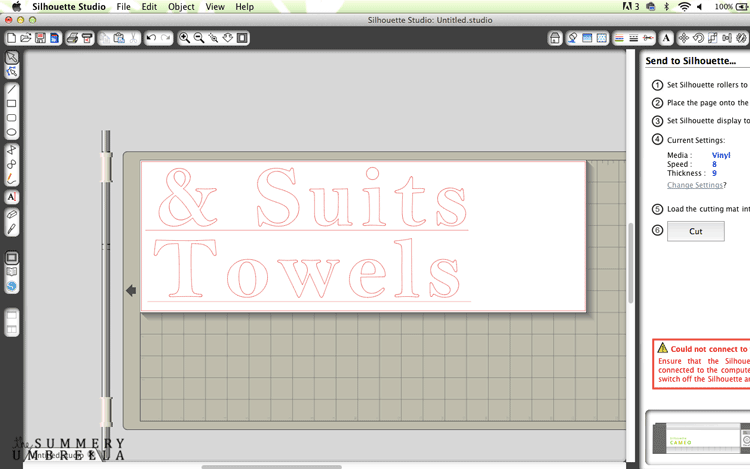750x469 pixels.
Task: Open the Fill Gradient window
Action: point(587,38)
